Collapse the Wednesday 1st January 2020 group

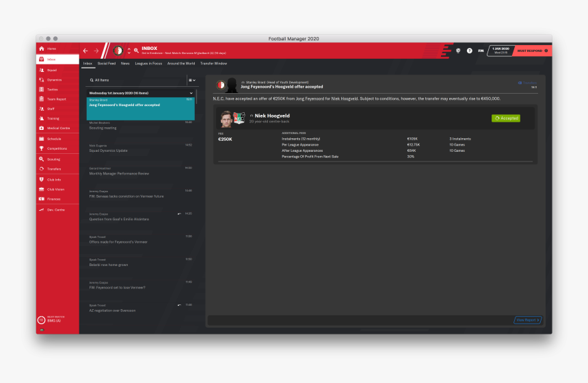[191, 93]
